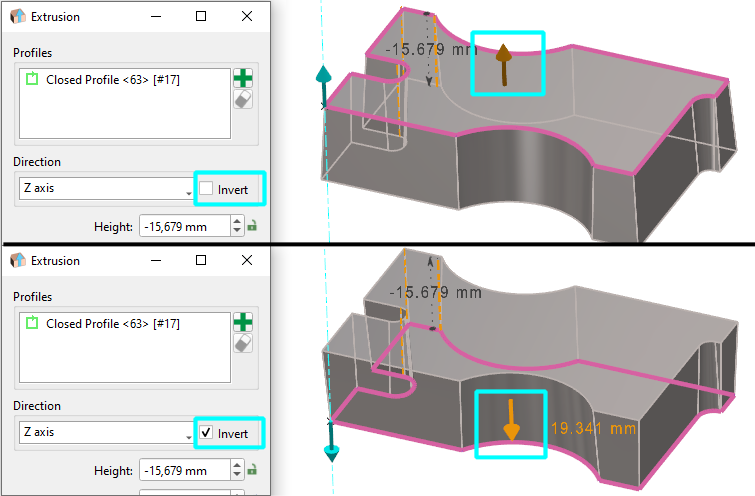This screenshot has height=496, width=755.
Task: Increase Height with the up stepper in the top dialog
Action: 236,221
